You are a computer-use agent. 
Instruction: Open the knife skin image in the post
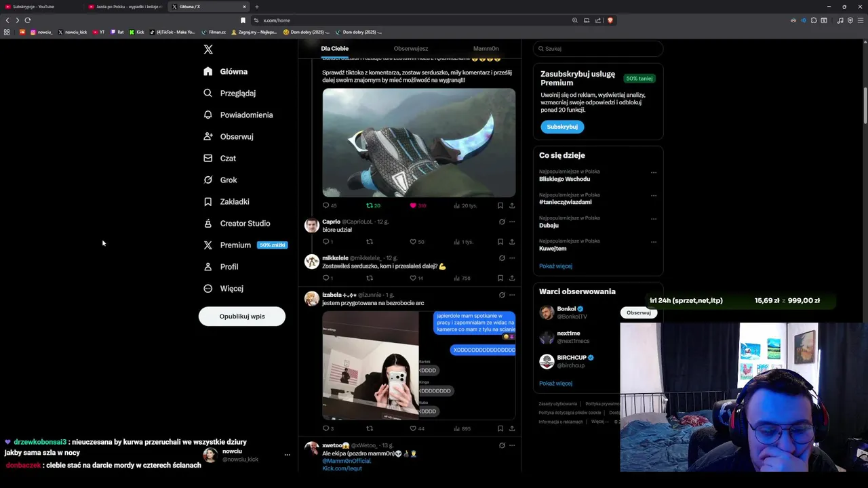418,142
